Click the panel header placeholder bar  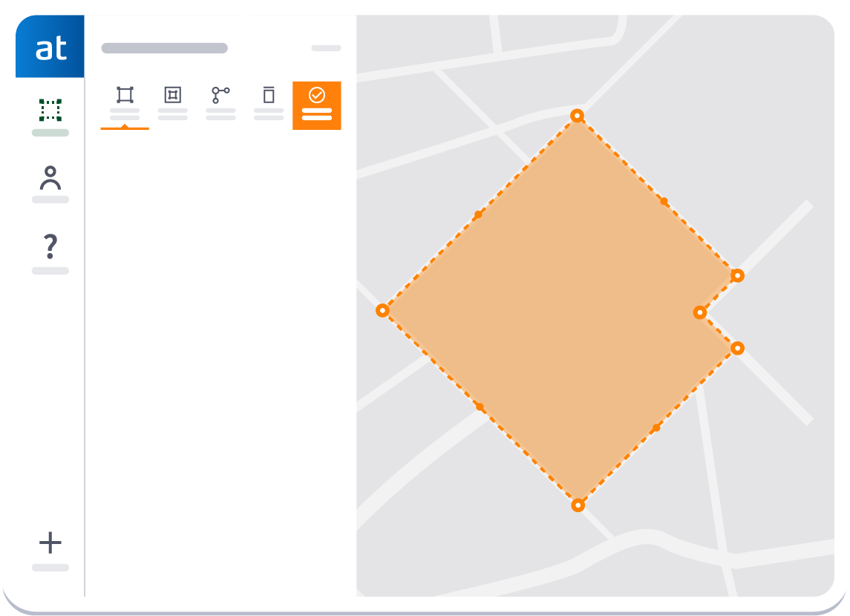click(165, 47)
